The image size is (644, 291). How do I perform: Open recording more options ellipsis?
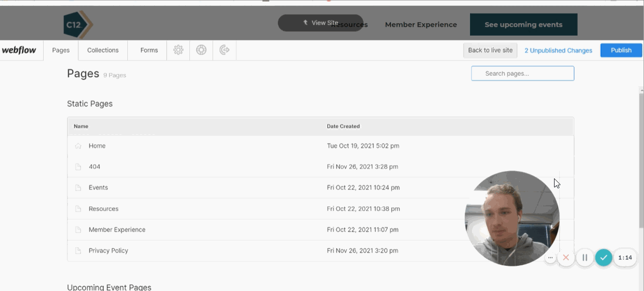pyautogui.click(x=550, y=258)
